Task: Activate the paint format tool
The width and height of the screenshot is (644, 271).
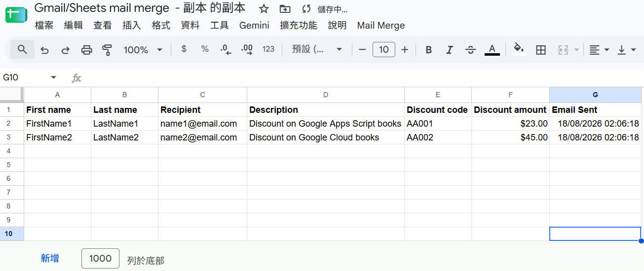Action: (x=107, y=49)
